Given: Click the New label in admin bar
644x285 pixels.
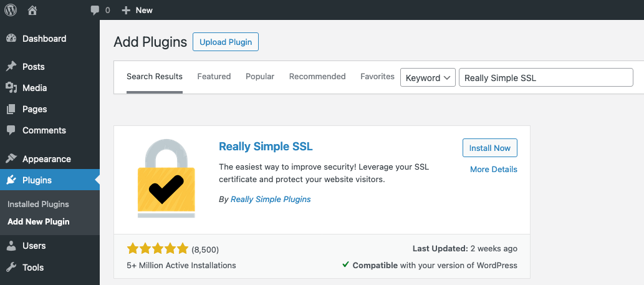Looking at the screenshot, I should (144, 11).
